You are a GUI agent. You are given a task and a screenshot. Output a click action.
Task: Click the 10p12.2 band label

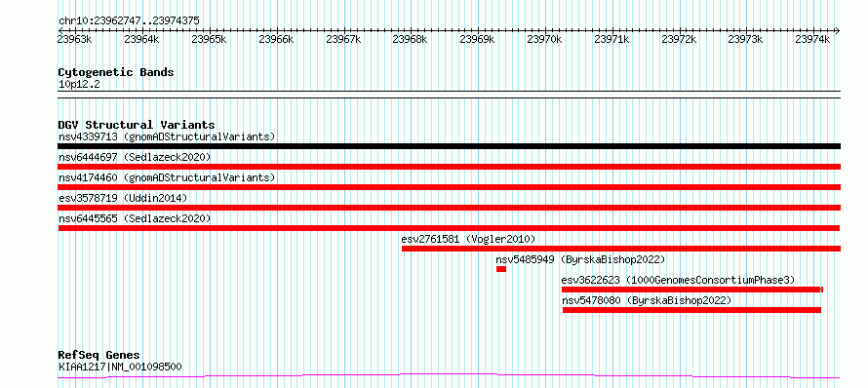tap(79, 85)
